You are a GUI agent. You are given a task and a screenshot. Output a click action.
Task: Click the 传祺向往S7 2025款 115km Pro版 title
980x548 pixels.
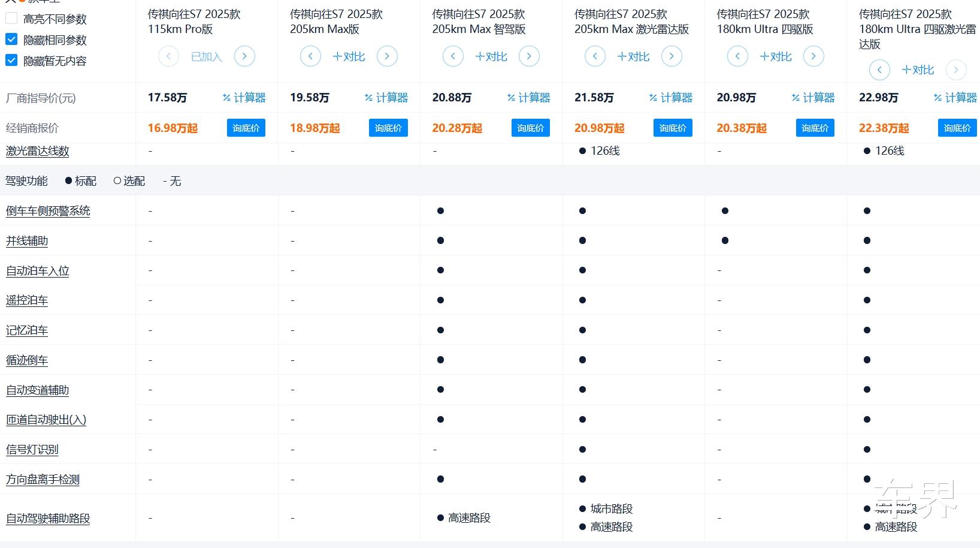(194, 21)
